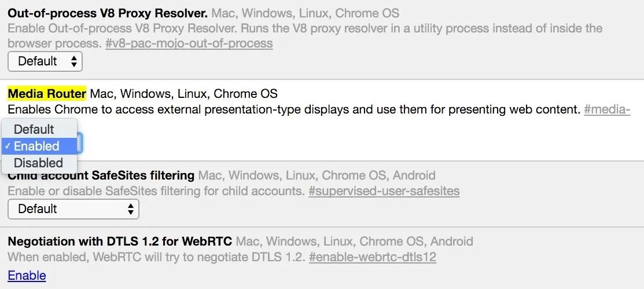This screenshot has height=289, width=644.
Task: Open the #v8-pac-mojo-out-of-process anchor link
Action: click(189, 43)
